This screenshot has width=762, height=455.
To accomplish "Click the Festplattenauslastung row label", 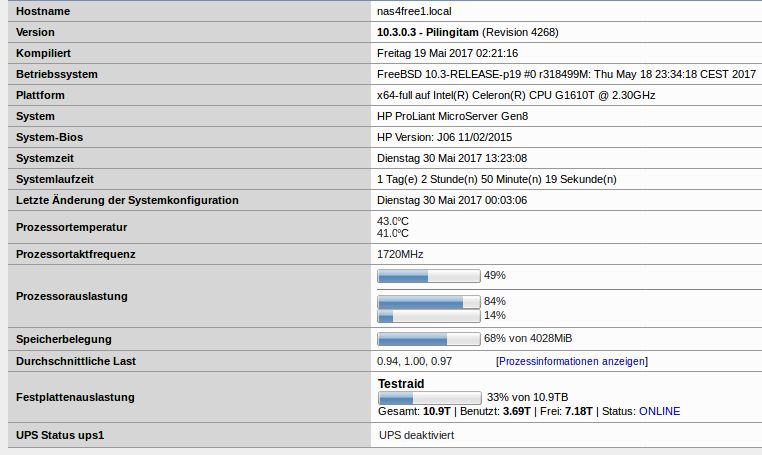I will pyautogui.click(x=75, y=397).
